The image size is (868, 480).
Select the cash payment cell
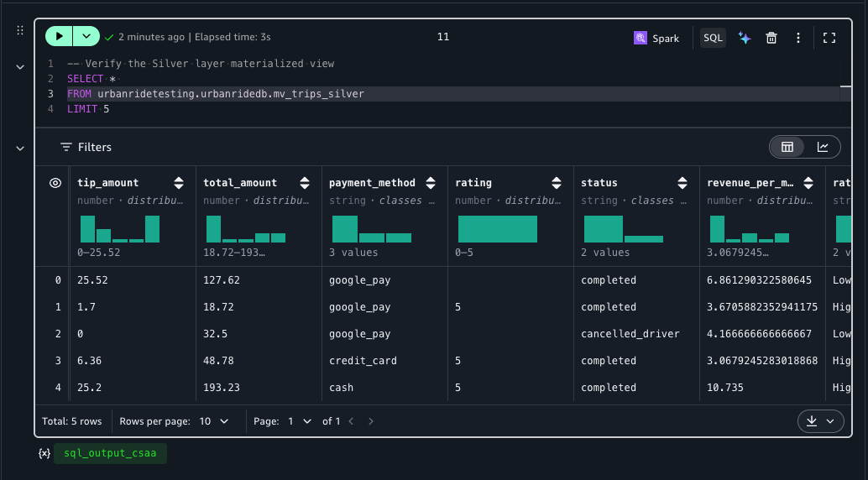coord(341,388)
